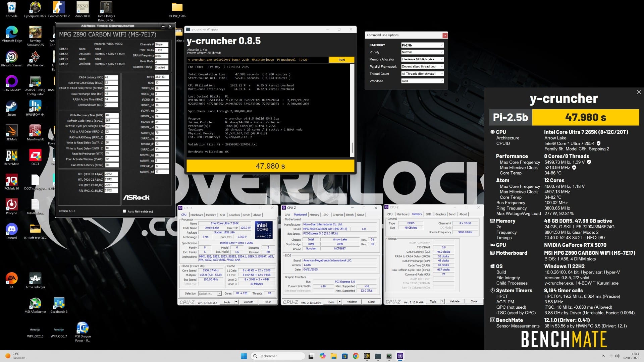Viewport: 644px width, 362px height.
Task: Close the BenchMate y-cruncher result panel
Action: point(639,92)
